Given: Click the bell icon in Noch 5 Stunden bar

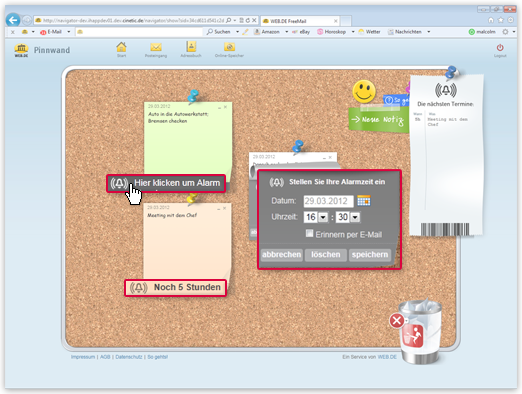Looking at the screenshot, I should [x=139, y=287].
